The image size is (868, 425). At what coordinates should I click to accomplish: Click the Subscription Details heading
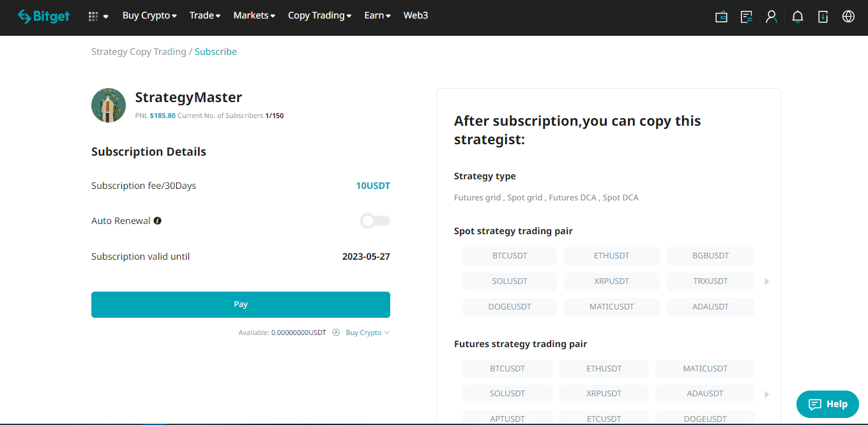pyautogui.click(x=149, y=152)
